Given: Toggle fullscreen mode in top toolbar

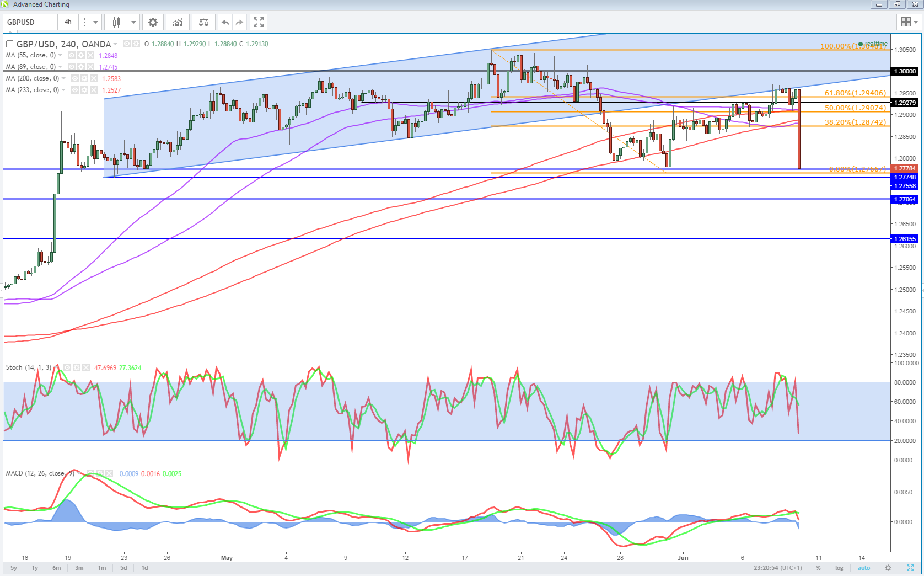Looking at the screenshot, I should 259,22.
